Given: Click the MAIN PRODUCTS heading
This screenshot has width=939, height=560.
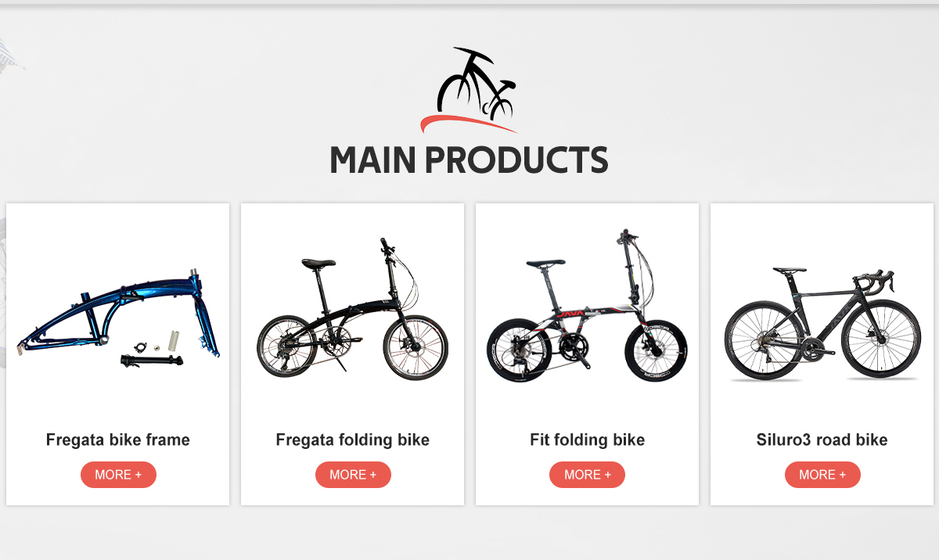Looking at the screenshot, I should pos(469,160).
